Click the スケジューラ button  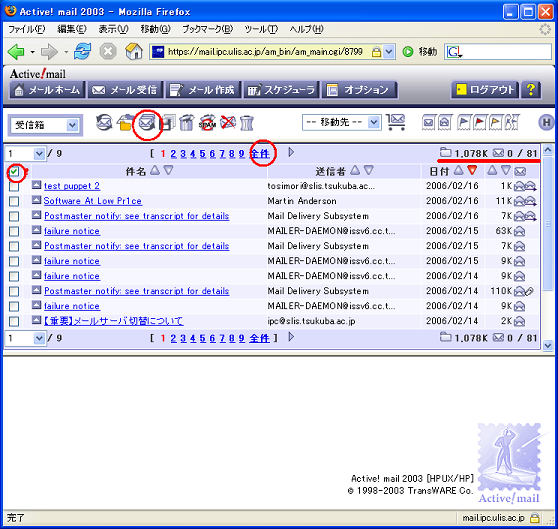(281, 90)
